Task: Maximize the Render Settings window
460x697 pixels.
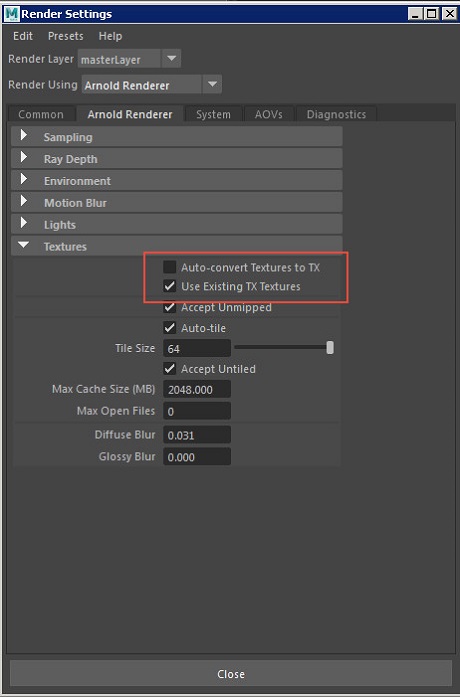Action: (x=432, y=14)
